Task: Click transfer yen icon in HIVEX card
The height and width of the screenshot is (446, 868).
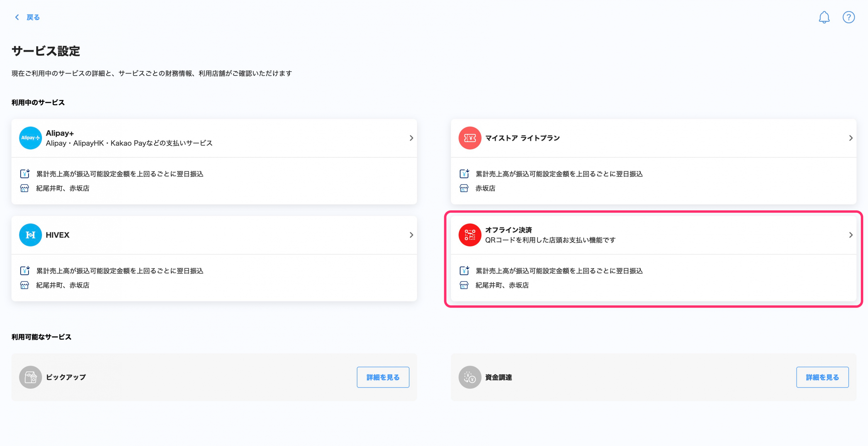Action: tap(25, 270)
